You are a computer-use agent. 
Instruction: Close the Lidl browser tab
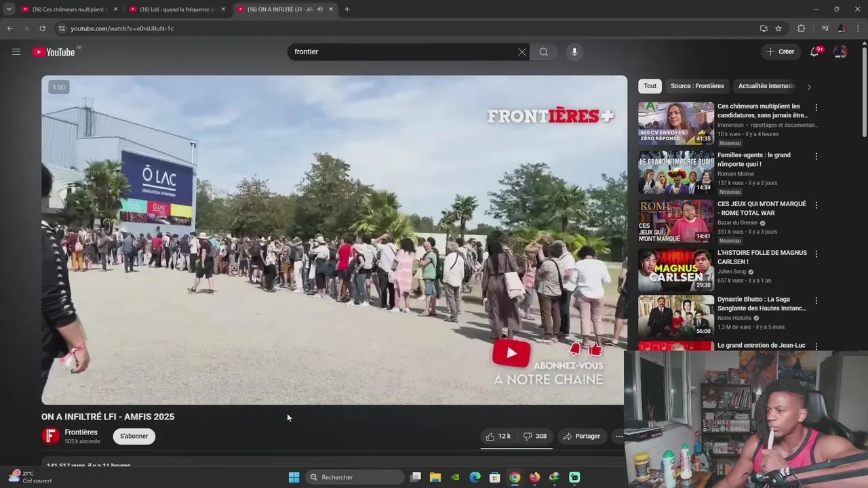pos(223,9)
